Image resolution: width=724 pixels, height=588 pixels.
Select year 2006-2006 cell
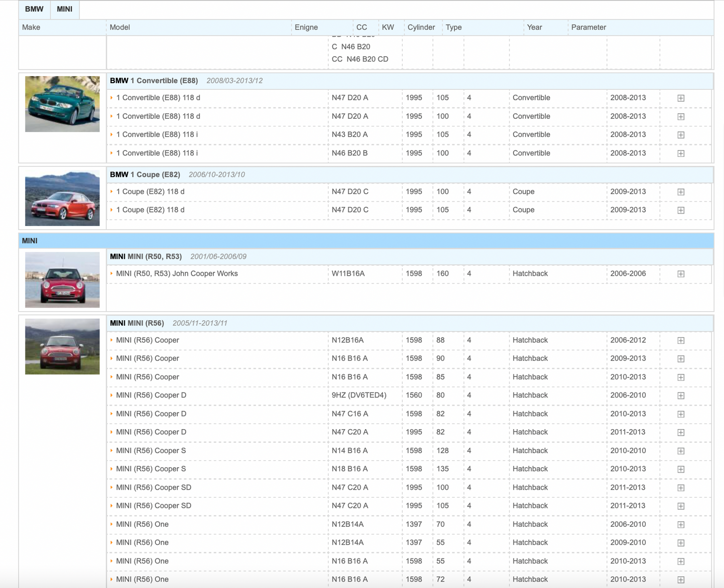tap(628, 274)
